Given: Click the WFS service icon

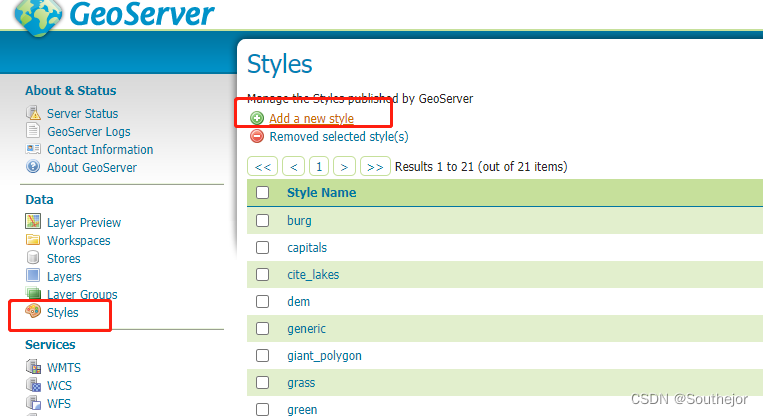Looking at the screenshot, I should (x=33, y=402).
